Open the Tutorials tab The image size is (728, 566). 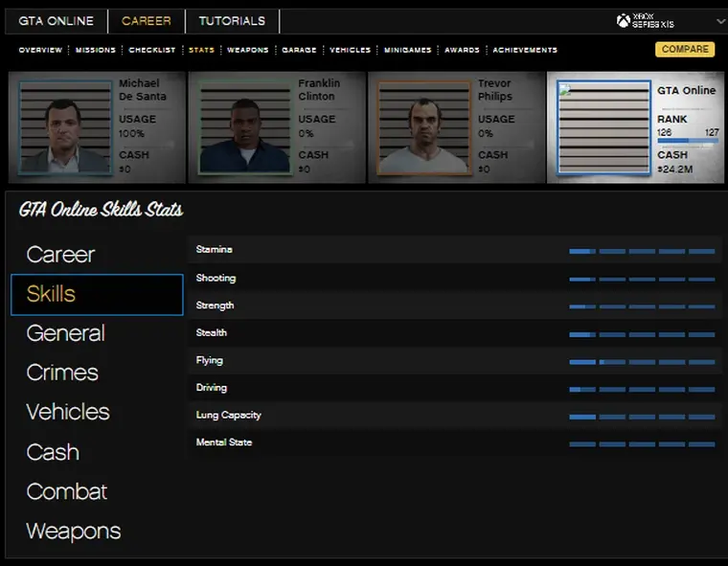point(232,21)
